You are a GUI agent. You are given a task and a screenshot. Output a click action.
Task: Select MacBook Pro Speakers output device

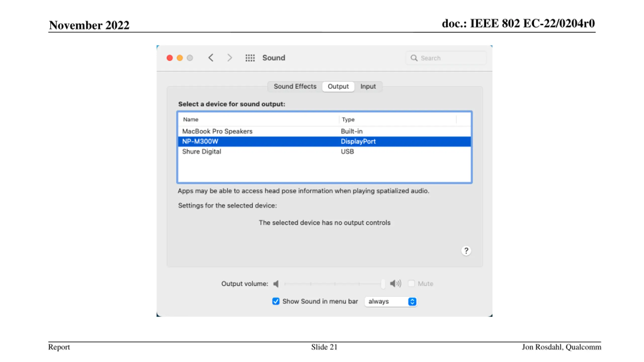click(x=324, y=131)
